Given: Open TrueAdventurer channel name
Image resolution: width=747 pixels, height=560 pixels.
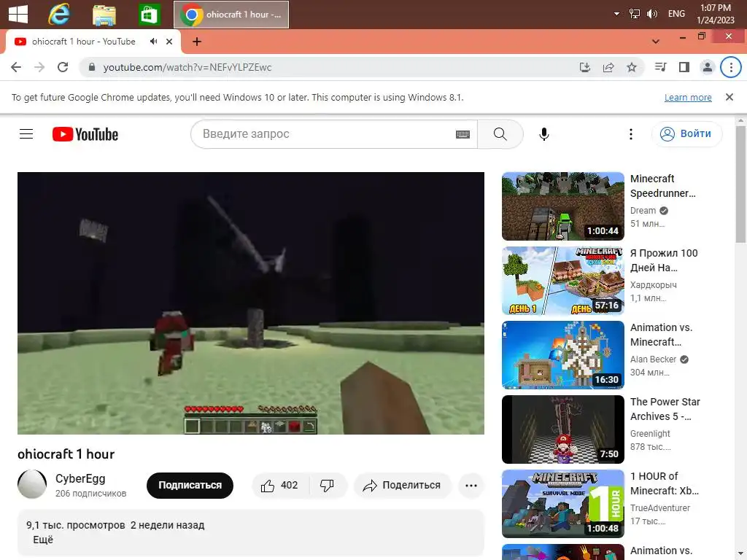Looking at the screenshot, I should point(659,507).
